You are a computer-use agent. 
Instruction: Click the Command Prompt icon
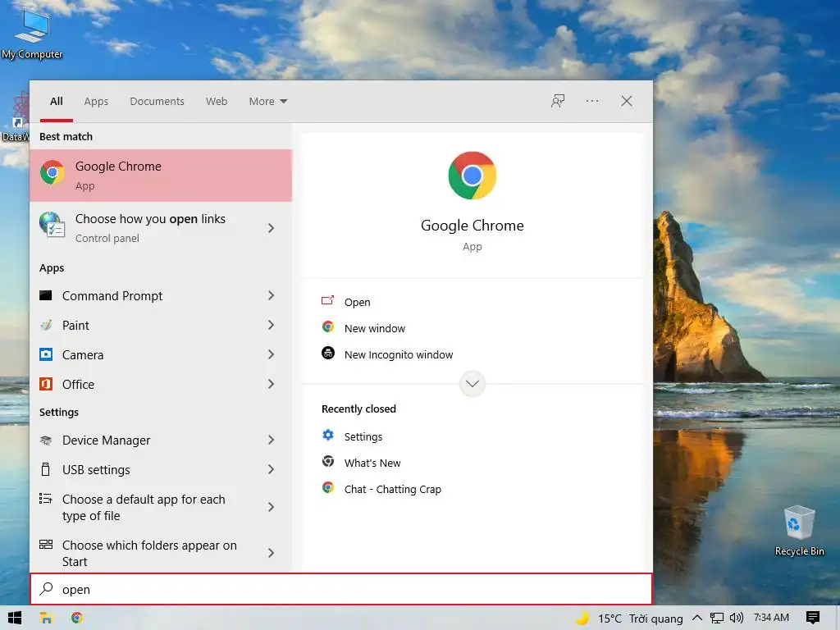[46, 295]
